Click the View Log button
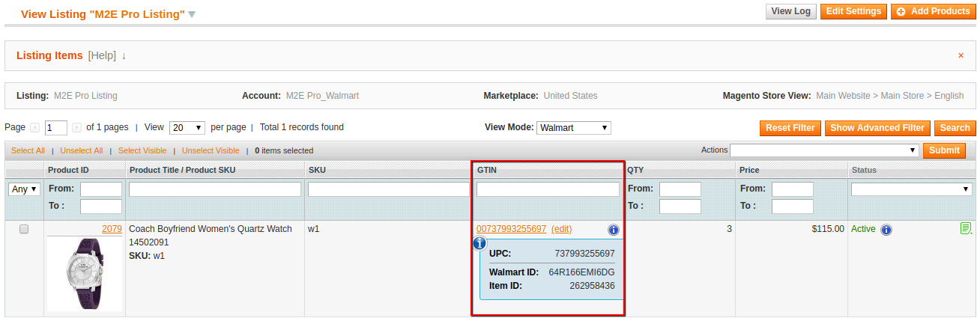The width and height of the screenshot is (980, 321). 791,11
